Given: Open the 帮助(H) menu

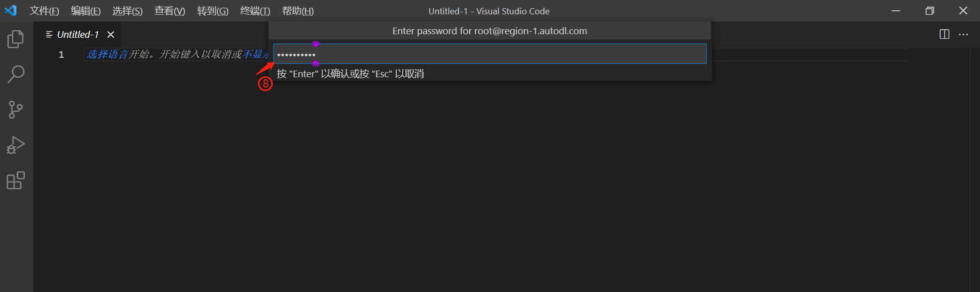Looking at the screenshot, I should 298,11.
